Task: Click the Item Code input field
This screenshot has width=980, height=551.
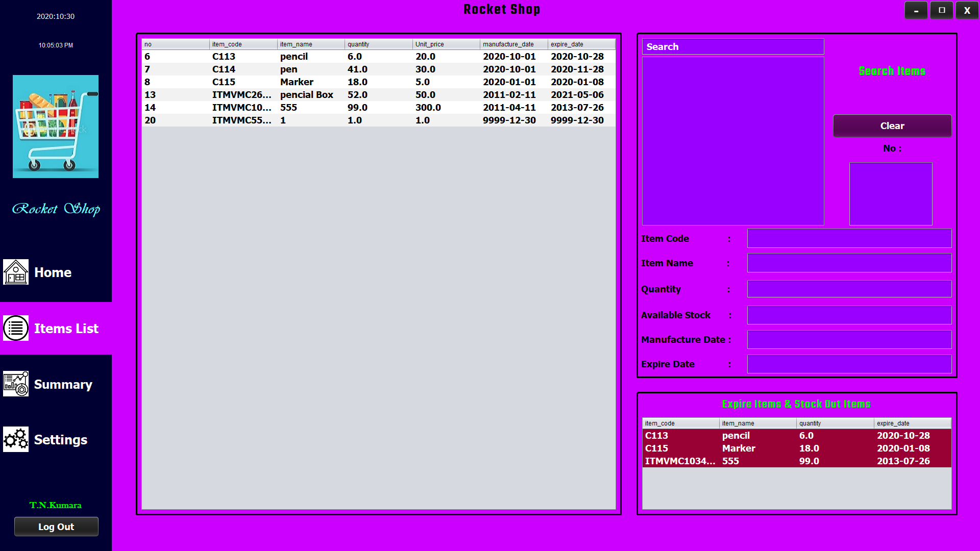Action: 849,238
